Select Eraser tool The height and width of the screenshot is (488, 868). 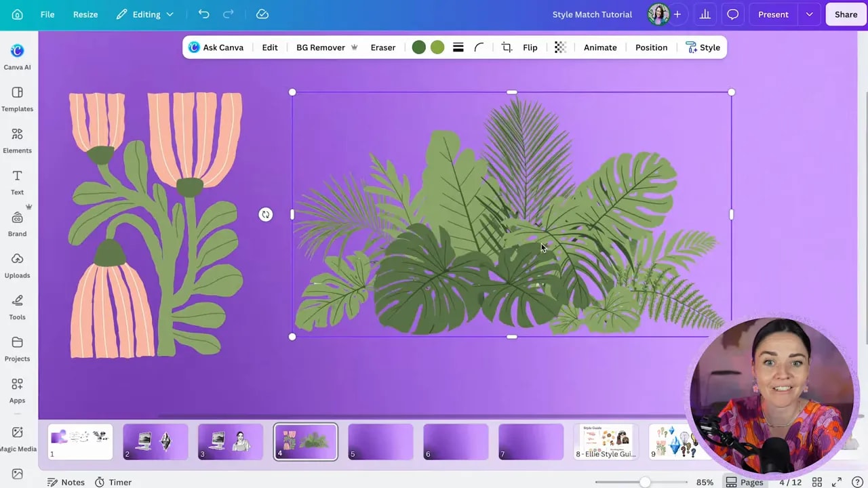click(x=383, y=47)
